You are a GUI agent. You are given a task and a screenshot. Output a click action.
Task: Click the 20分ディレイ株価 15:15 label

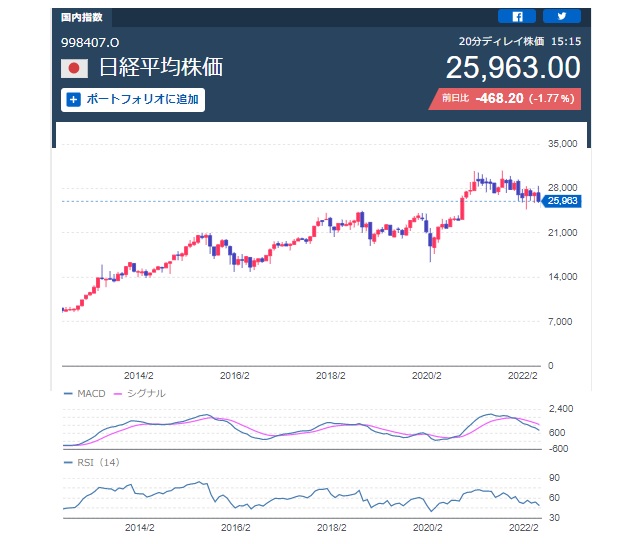coord(520,42)
